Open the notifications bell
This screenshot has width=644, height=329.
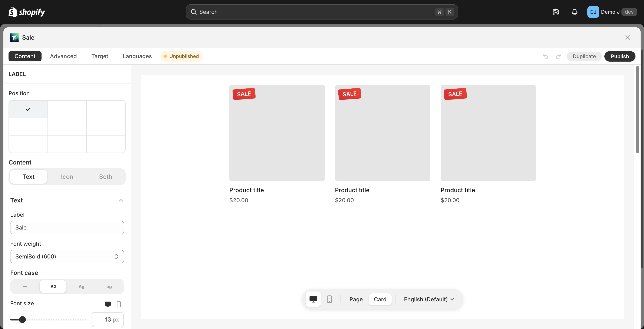coord(575,12)
